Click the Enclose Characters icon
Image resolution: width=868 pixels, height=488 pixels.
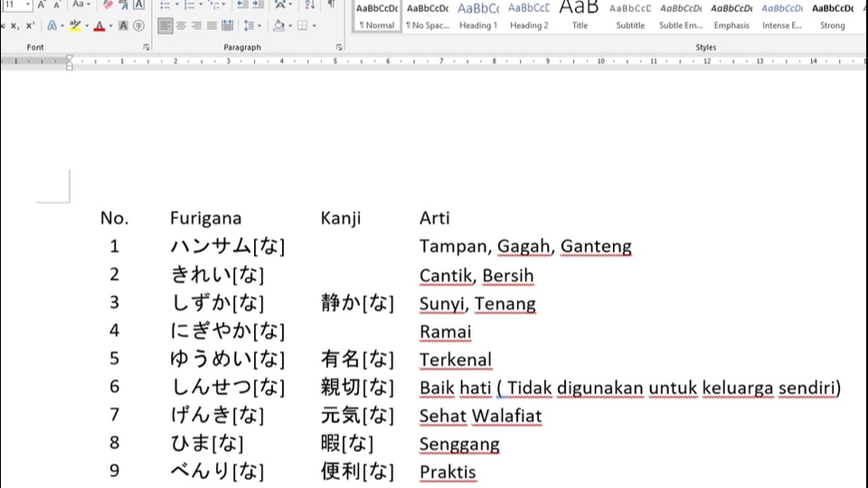139,26
